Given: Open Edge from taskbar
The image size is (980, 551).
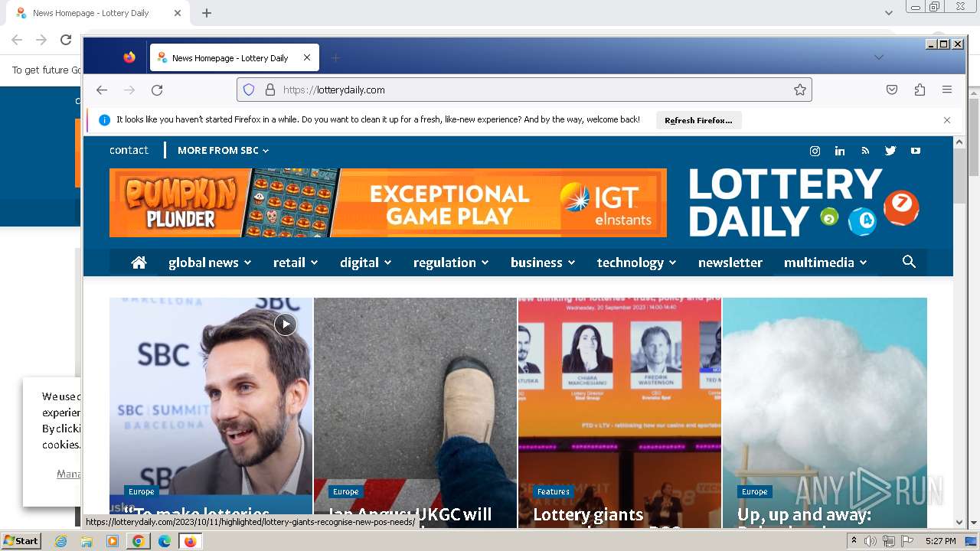Looking at the screenshot, I should 164,541.
